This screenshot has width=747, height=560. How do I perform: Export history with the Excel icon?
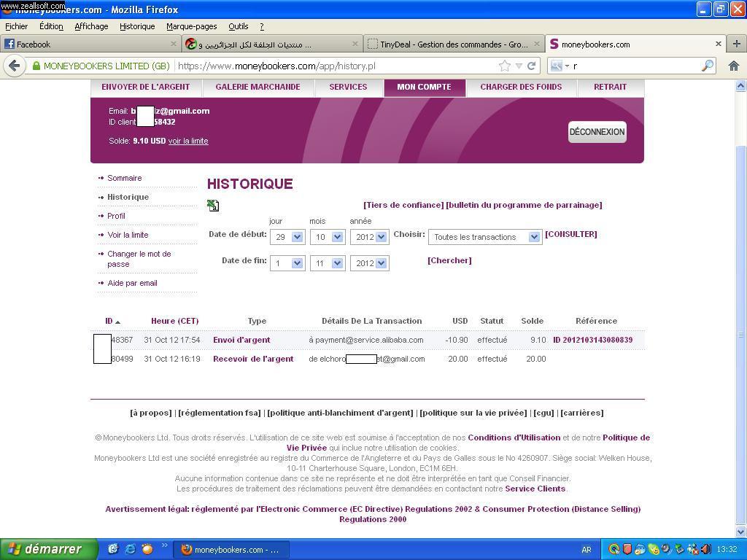coord(213,205)
